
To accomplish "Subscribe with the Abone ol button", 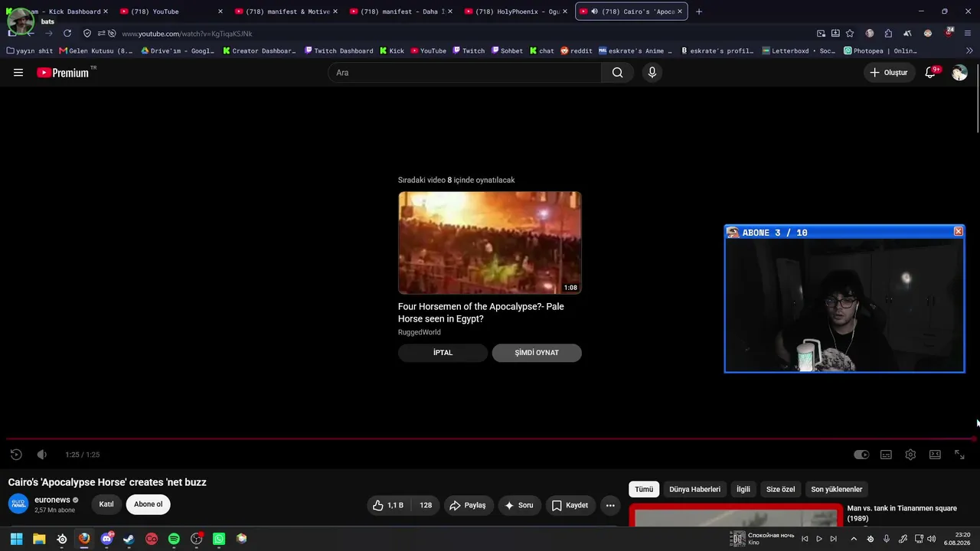I will 149,504.
